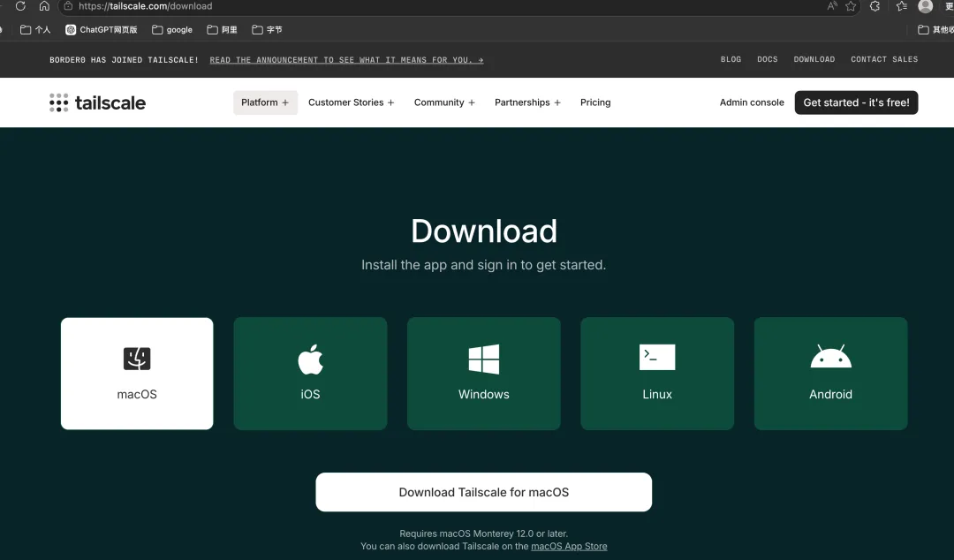Open the user profile avatar

tap(926, 6)
